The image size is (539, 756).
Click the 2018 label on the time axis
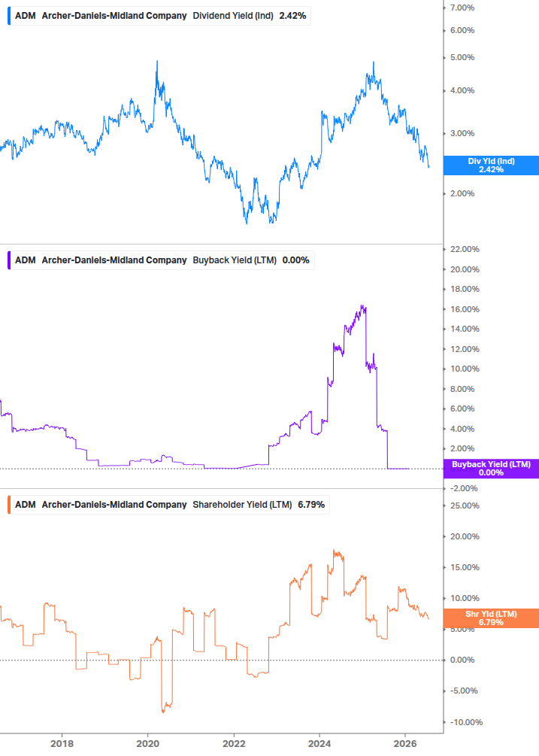pyautogui.click(x=62, y=744)
